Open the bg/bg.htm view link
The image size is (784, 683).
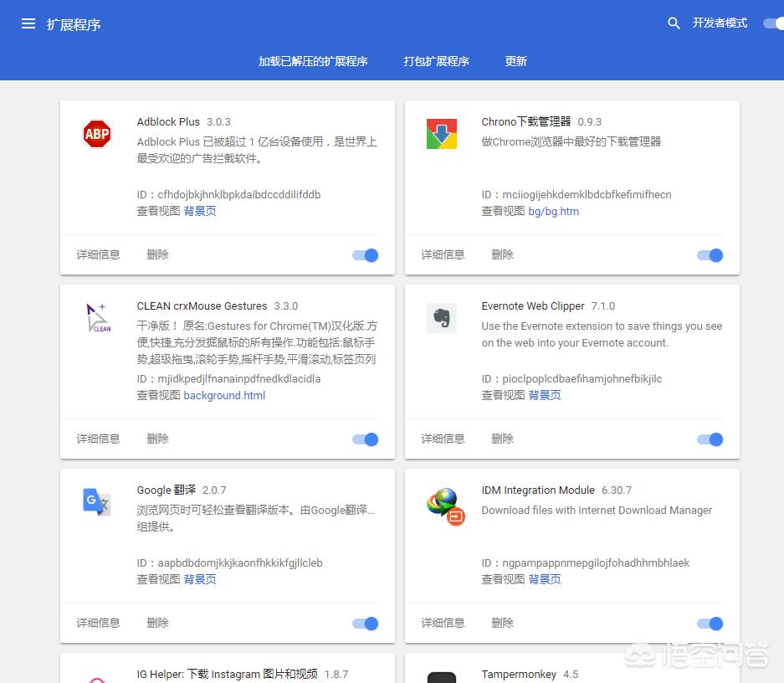(x=553, y=211)
